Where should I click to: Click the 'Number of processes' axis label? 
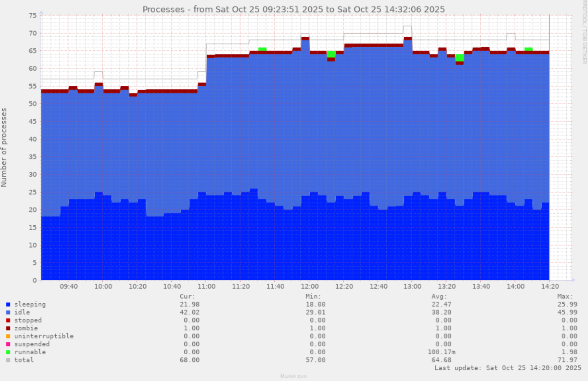(x=4, y=147)
